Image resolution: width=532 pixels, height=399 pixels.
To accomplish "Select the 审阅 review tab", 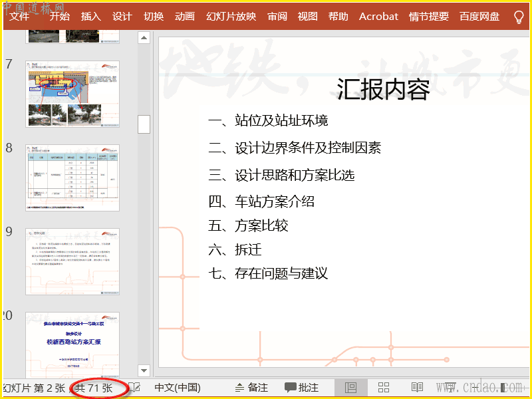I will pos(277,16).
